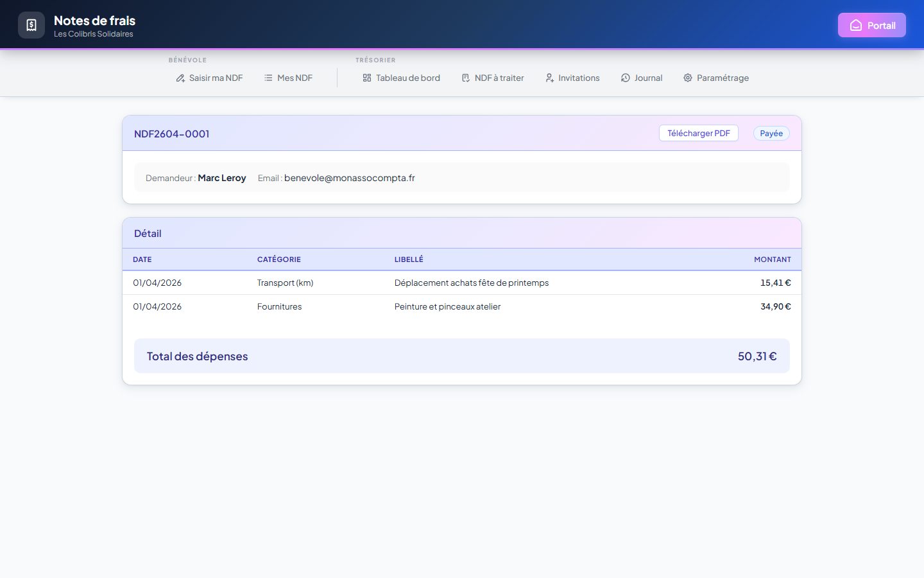Click the MONTANT column header
924x578 pixels.
[773, 259]
